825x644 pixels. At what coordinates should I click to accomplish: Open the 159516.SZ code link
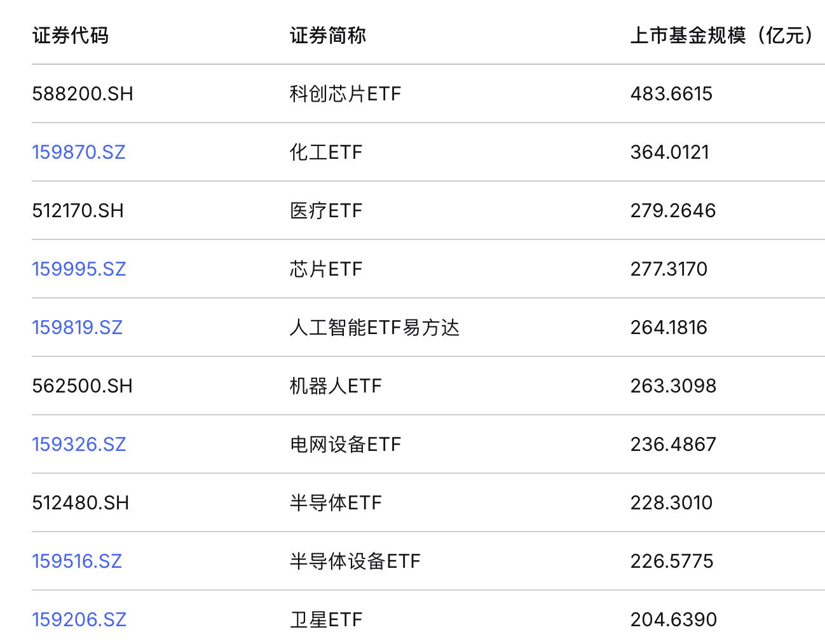click(x=77, y=561)
